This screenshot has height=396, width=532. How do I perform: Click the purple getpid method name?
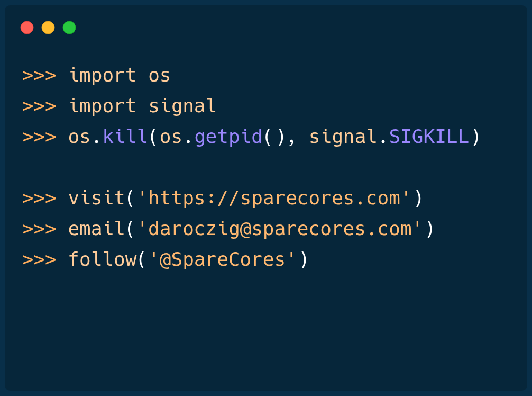click(228, 137)
